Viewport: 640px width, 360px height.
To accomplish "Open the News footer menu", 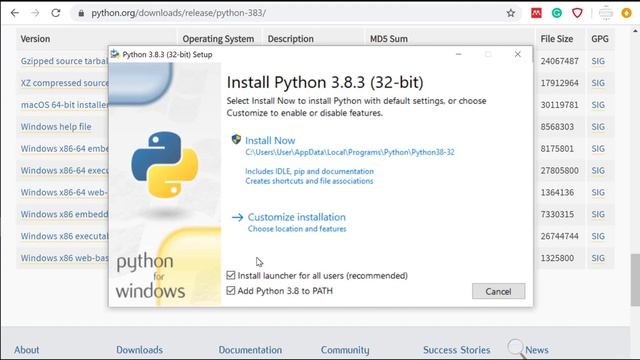I will coord(537,350).
